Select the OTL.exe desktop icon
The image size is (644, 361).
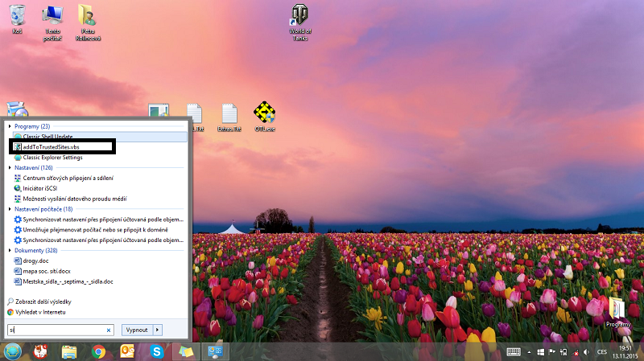(x=265, y=117)
